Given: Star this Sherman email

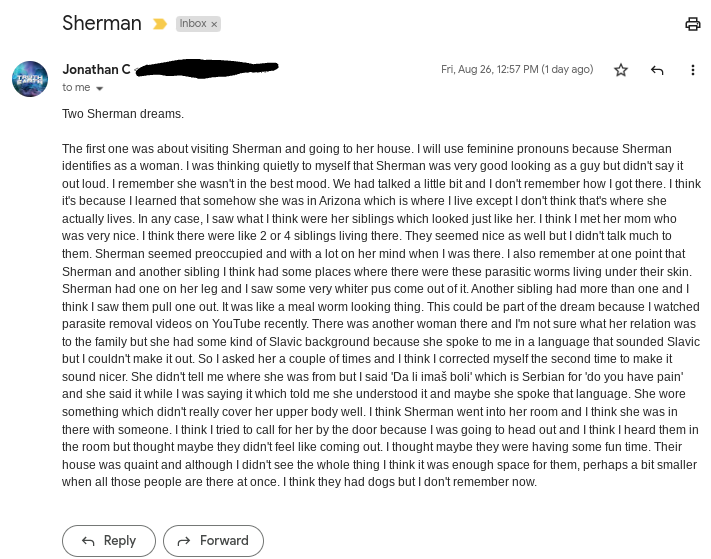Looking at the screenshot, I should [621, 70].
